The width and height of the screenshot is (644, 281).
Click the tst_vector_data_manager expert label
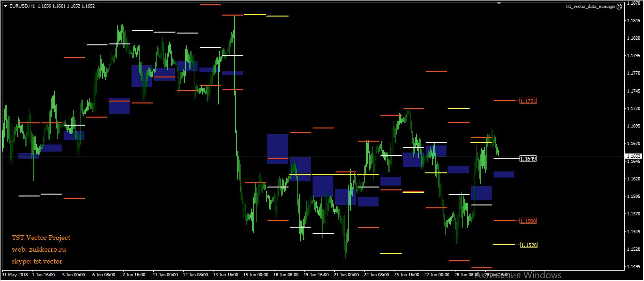coord(591,7)
